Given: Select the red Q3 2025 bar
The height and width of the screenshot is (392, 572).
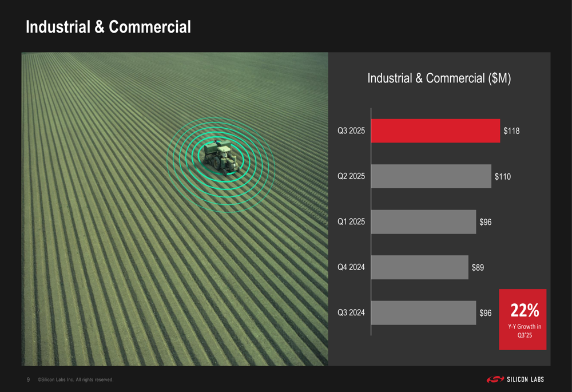Looking at the screenshot, I should click(435, 131).
